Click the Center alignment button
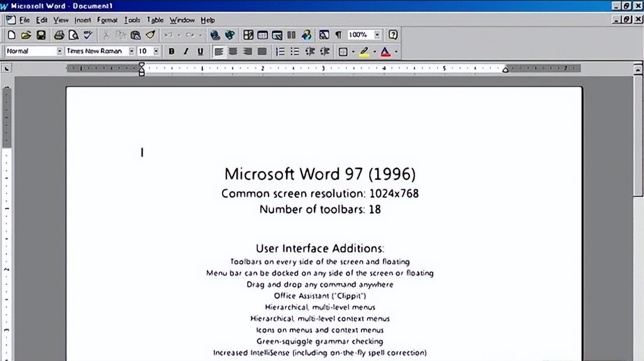 (233, 51)
